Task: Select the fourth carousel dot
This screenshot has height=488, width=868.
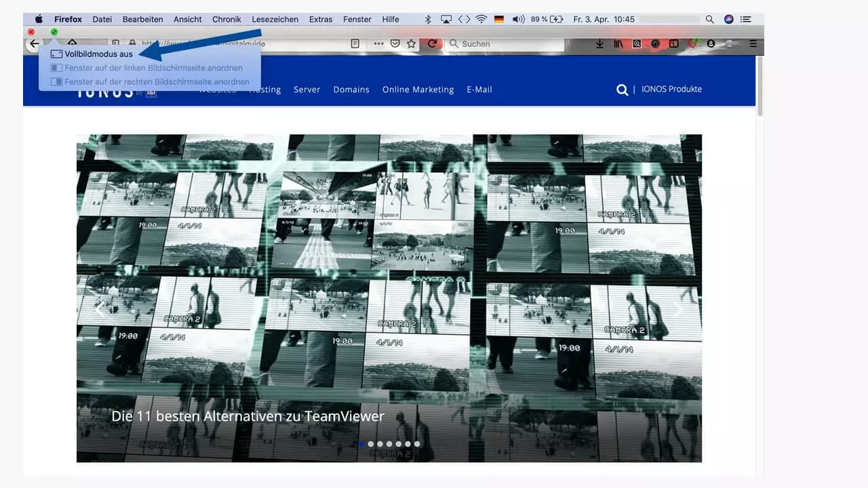Action: tap(389, 444)
